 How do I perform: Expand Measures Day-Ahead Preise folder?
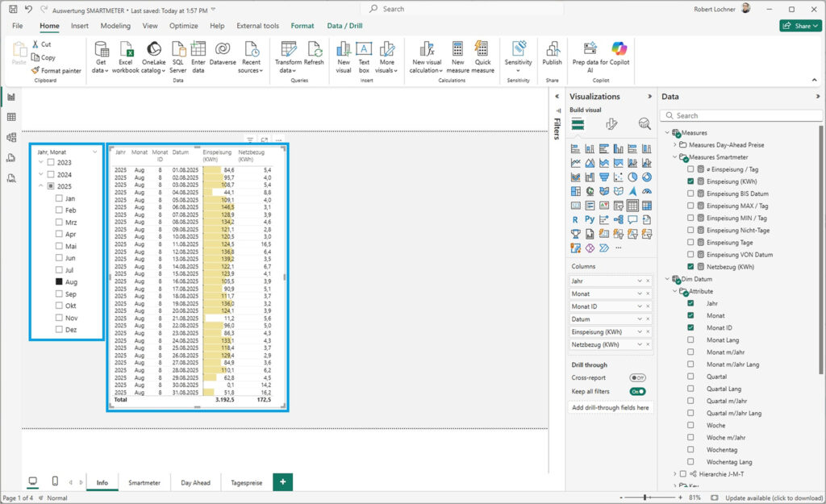tap(675, 144)
